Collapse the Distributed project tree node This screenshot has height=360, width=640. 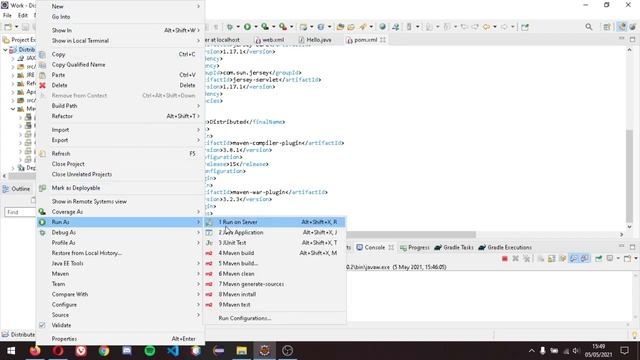pos(5,50)
